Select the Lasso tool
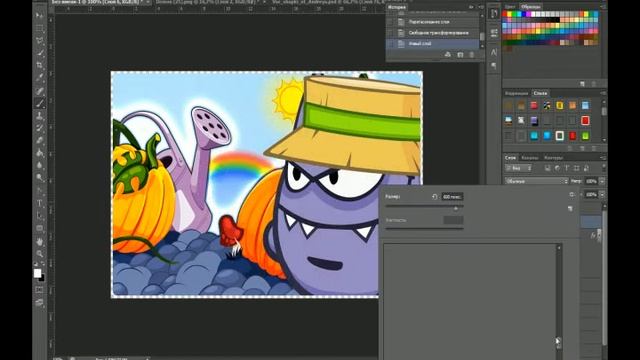Viewport: 640px width, 360px height. click(x=40, y=41)
